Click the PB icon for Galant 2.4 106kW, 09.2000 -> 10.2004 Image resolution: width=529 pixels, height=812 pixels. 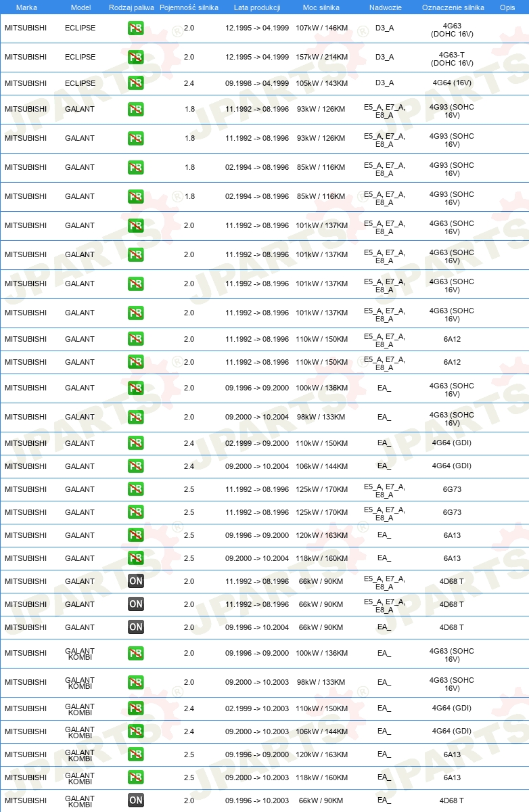[136, 466]
